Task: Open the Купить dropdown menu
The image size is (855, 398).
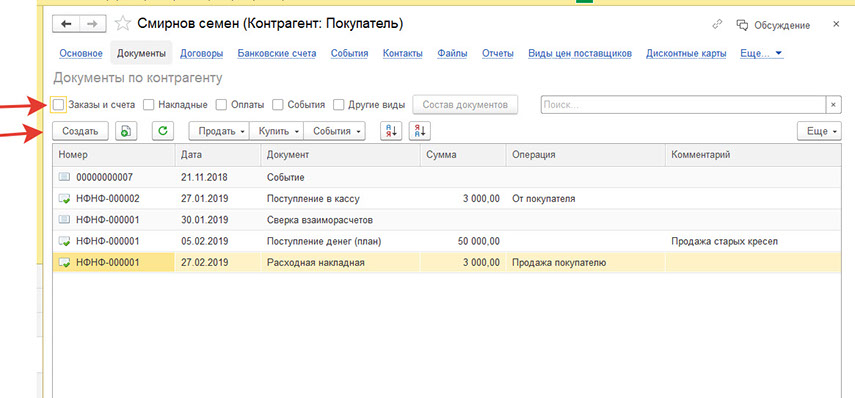Action: 276,131
